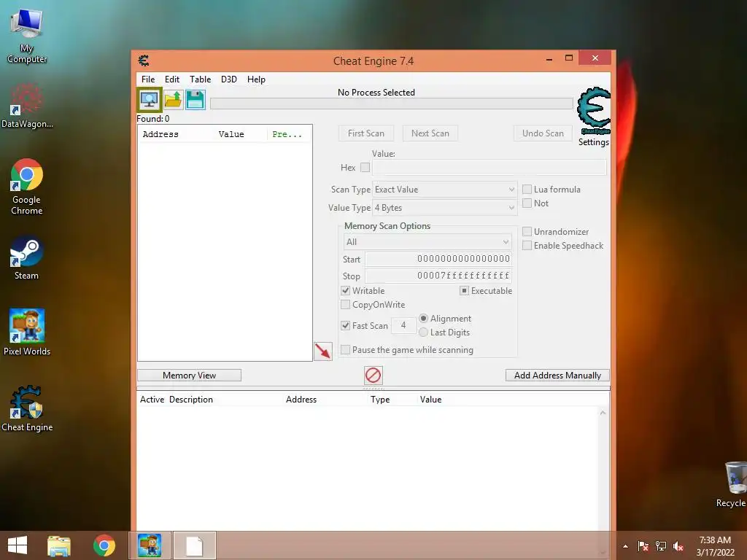Click the Description column in address table
Screen dimensions: 747x560
191,400
